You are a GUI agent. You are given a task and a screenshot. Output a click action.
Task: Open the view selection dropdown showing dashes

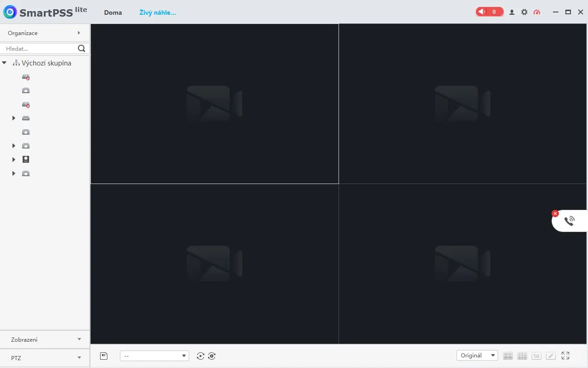[x=154, y=356]
